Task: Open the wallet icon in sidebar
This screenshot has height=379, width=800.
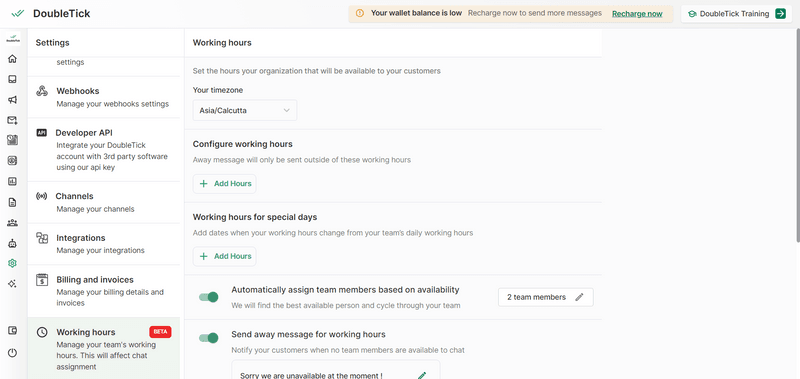Action: (x=12, y=331)
